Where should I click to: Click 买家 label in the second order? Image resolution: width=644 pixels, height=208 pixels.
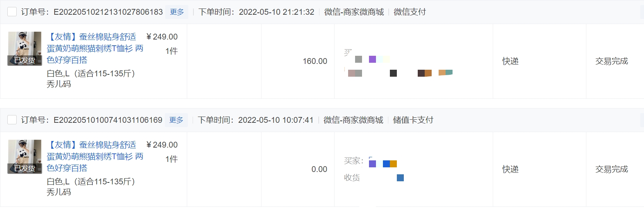coord(353,161)
